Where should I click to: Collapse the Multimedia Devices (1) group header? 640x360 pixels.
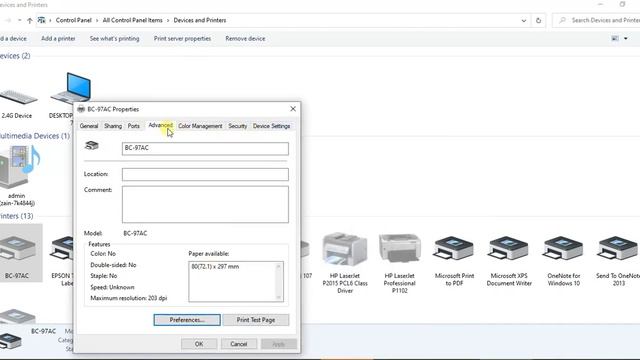(35, 136)
